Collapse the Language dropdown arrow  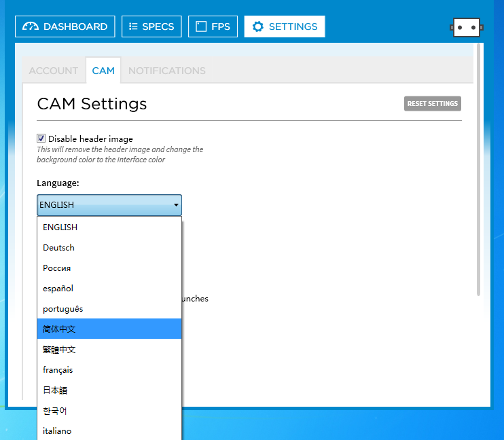[x=176, y=205]
